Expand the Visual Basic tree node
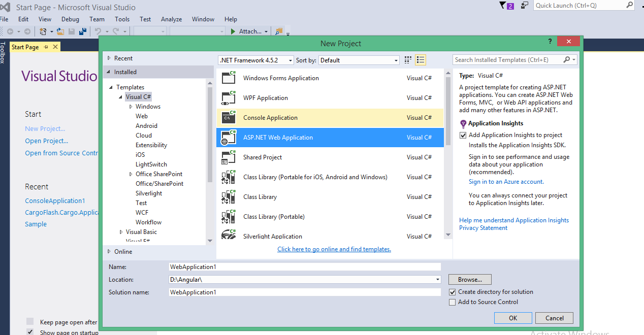 (121, 232)
